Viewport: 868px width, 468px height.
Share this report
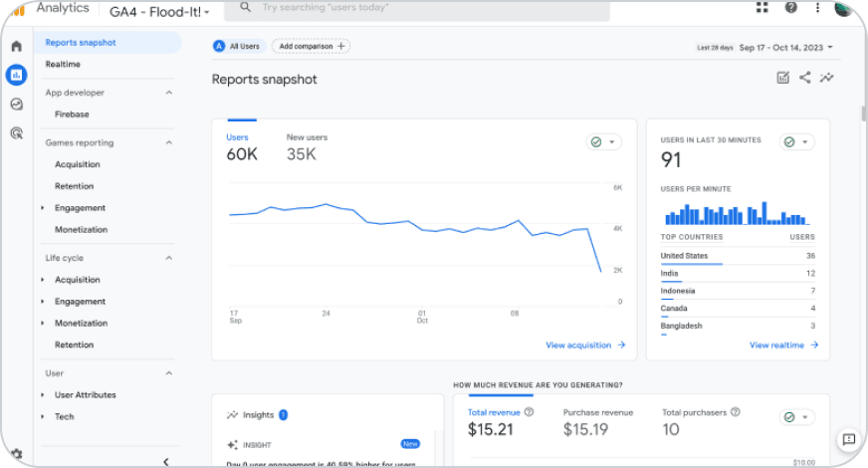(x=805, y=78)
